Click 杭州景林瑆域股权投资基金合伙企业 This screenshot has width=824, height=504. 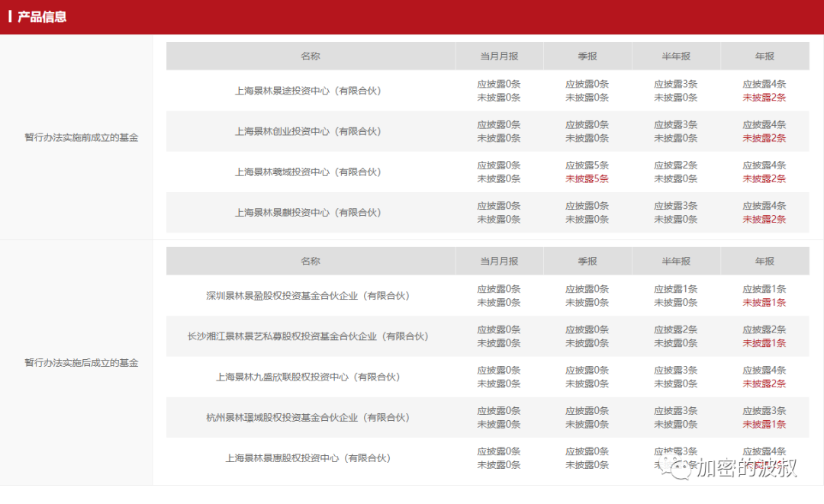click(311, 418)
